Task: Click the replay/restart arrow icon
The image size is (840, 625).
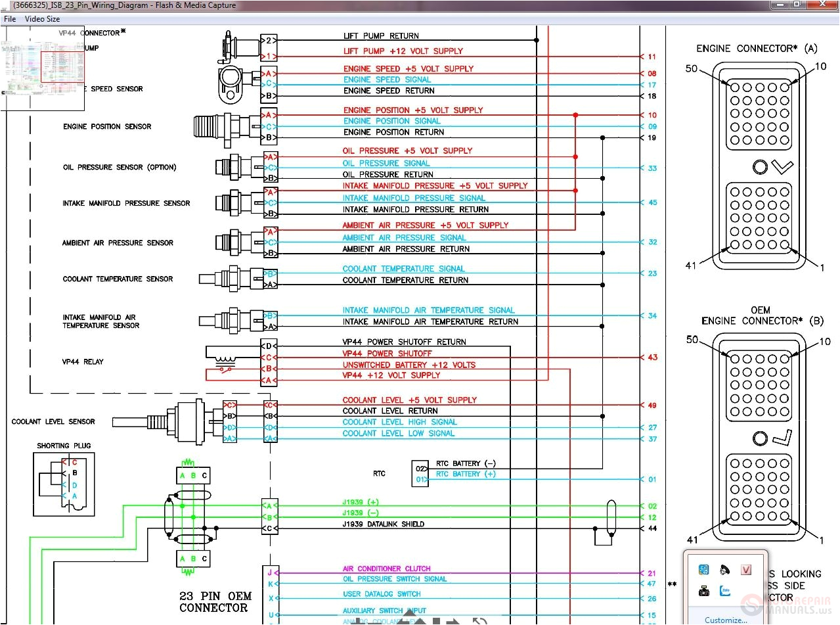Action: [480, 621]
